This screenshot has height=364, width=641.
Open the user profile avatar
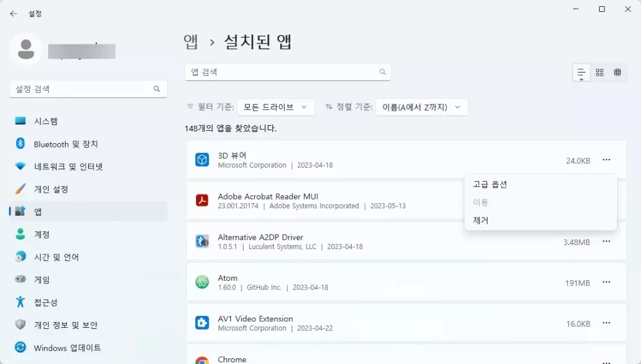click(26, 49)
